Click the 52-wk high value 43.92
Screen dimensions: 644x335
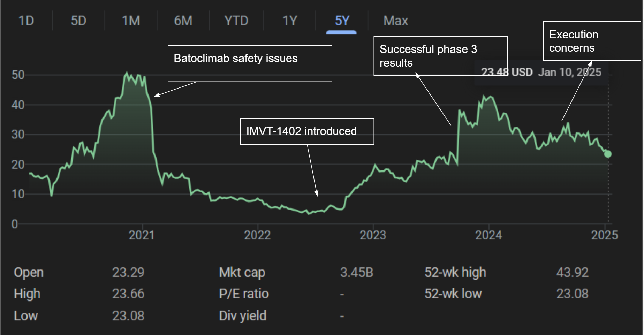572,272
